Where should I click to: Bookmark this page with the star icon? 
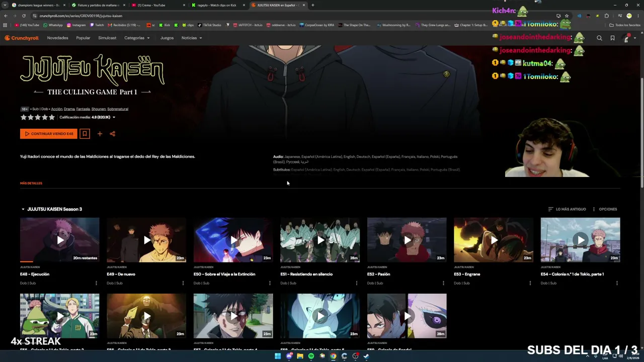click(567, 16)
